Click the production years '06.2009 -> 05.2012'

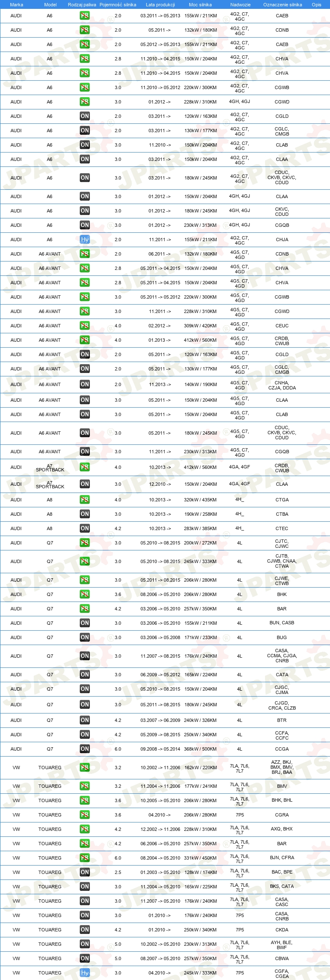coord(160,675)
